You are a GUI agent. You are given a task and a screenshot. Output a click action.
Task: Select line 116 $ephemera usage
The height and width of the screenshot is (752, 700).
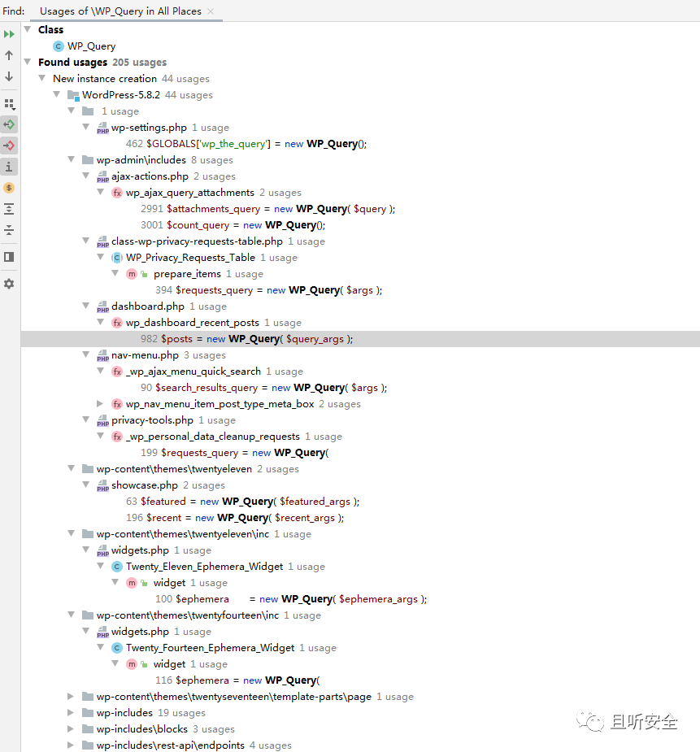click(237, 680)
